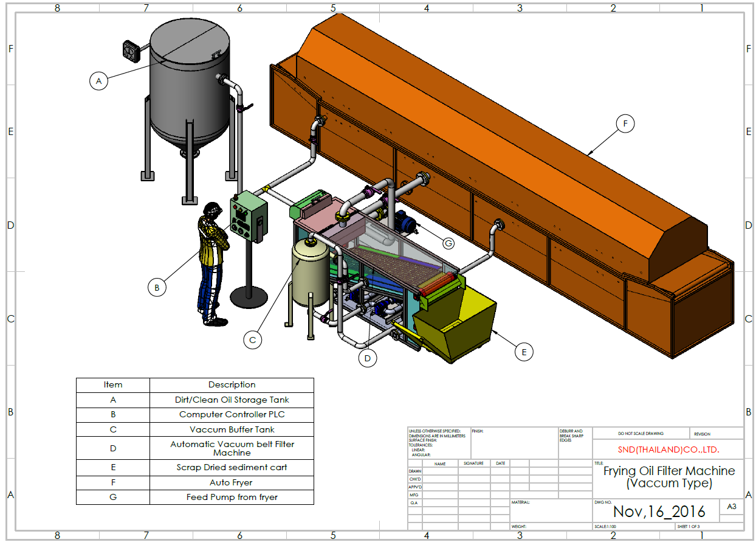
Task: Select the red SND(THAILAND)CO.,LTD. company text
Action: 668,450
